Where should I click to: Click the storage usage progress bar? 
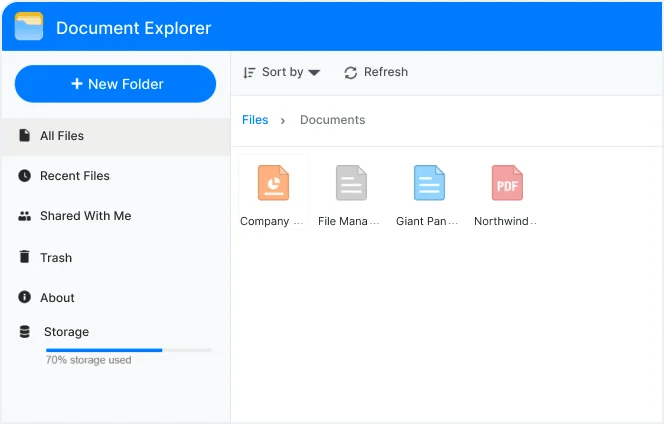(x=129, y=350)
